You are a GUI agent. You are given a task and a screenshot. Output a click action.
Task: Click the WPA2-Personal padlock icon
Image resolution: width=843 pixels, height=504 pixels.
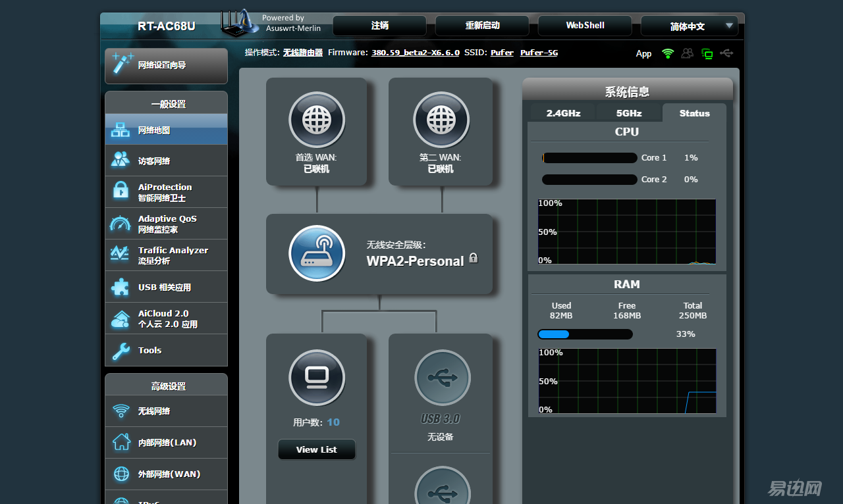[x=473, y=258]
